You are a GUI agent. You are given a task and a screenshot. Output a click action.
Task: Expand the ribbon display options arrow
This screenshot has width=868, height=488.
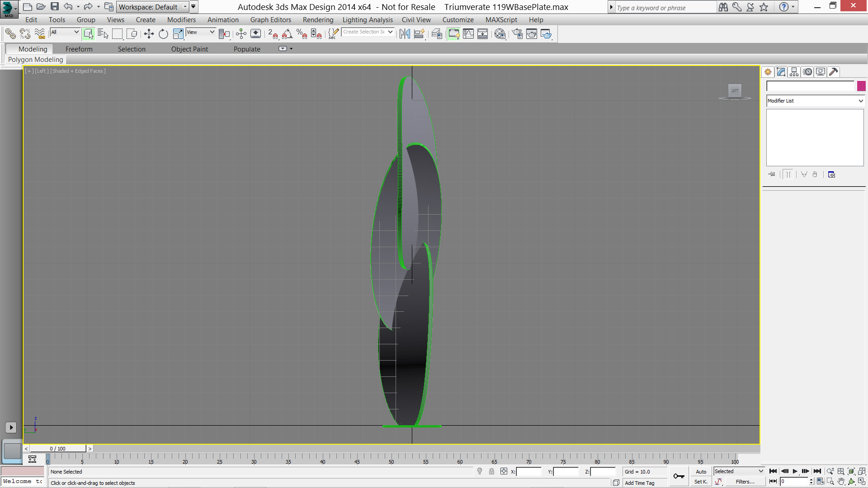291,49
